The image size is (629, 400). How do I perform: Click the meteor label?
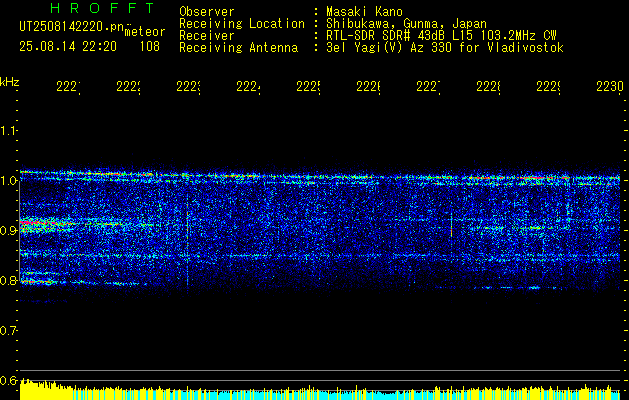tap(145, 32)
